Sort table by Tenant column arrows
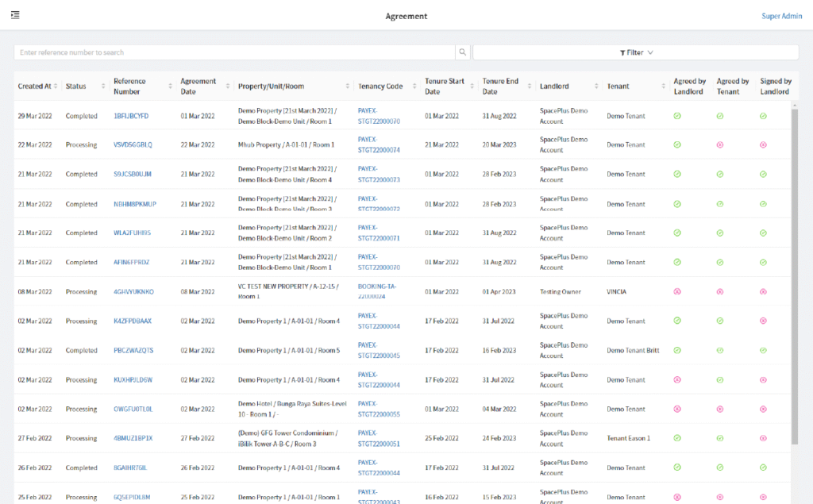 pos(664,87)
